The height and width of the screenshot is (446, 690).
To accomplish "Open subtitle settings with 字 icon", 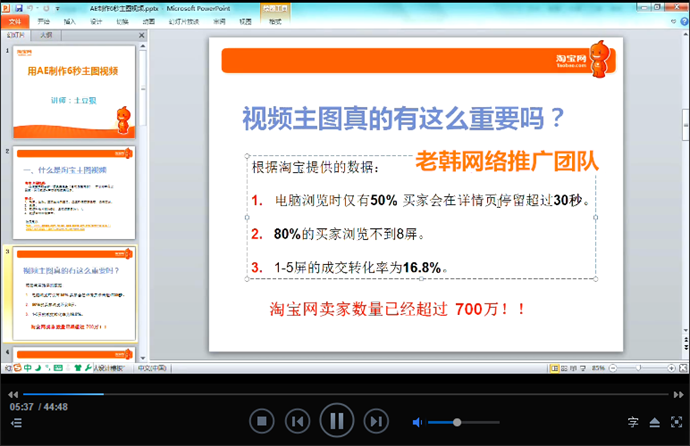I will point(633,422).
